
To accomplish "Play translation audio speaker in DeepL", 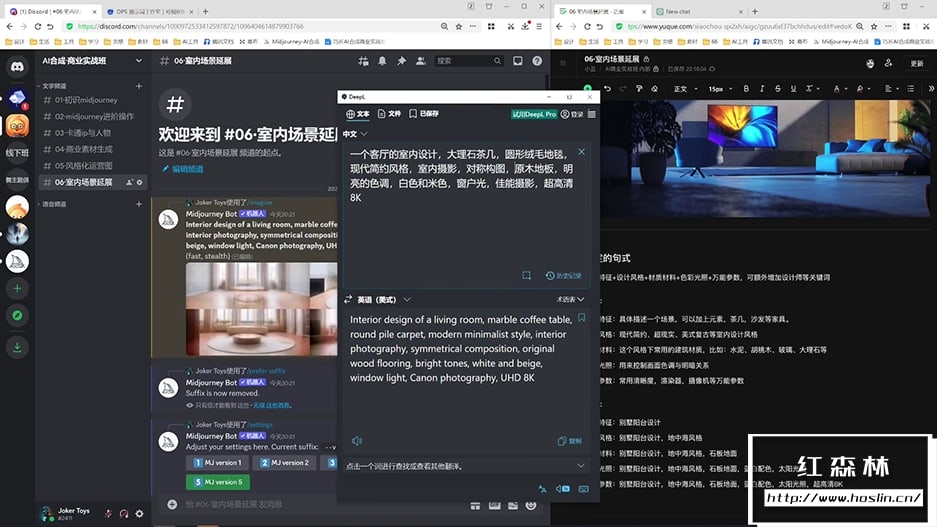I will tap(357, 441).
